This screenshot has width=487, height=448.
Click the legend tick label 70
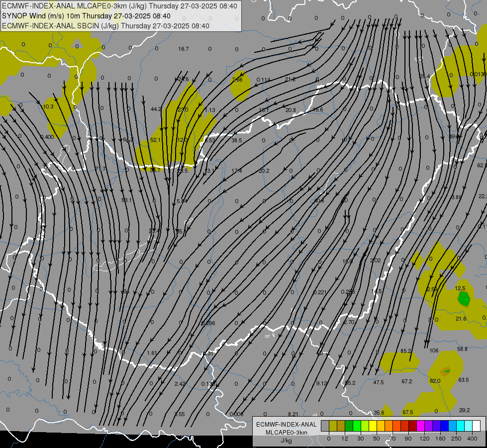[x=392, y=439]
